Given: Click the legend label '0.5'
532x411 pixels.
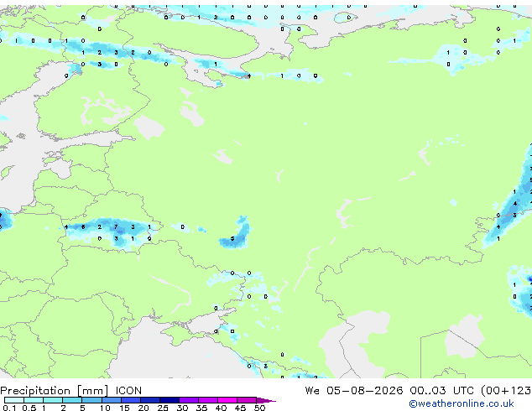Looking at the screenshot, I should [x=29, y=408].
